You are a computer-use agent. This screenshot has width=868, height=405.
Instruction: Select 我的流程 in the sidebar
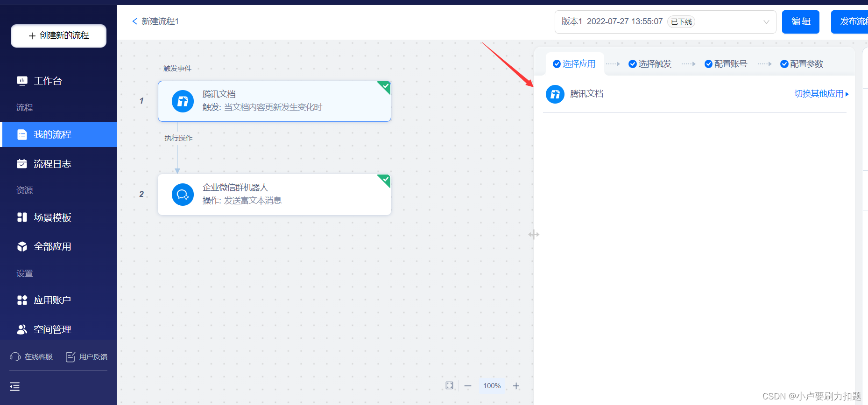58,134
